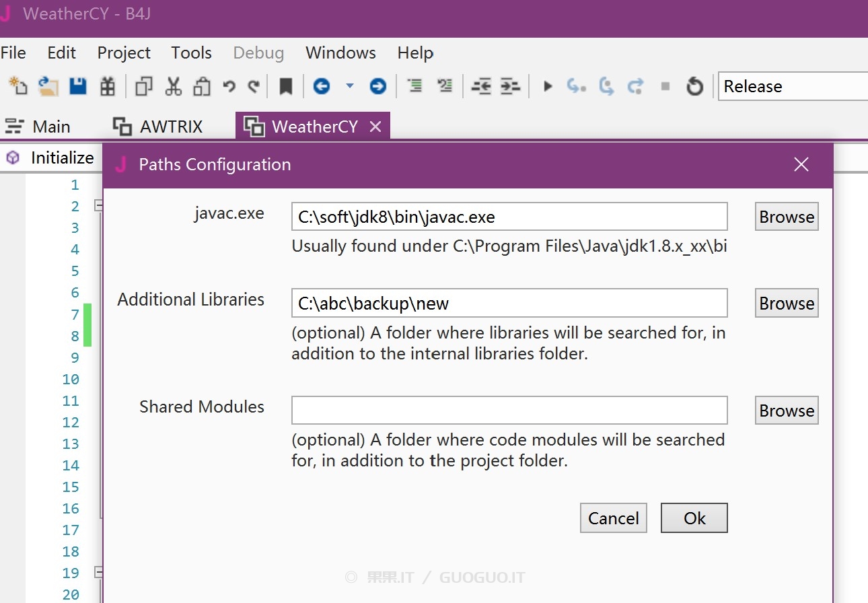The image size is (868, 603).
Task: Expand the navigation history dropdown arrow
Action: pyautogui.click(x=349, y=85)
